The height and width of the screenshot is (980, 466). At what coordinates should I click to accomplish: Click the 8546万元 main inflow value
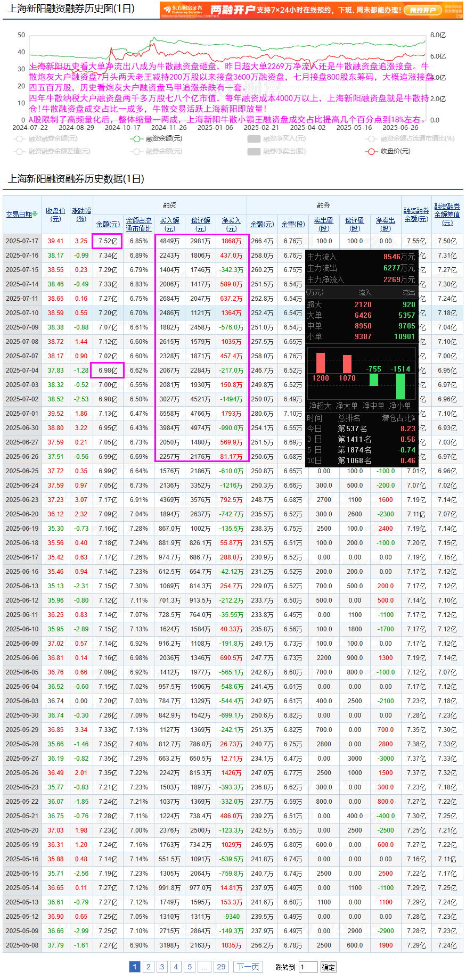pos(399,257)
